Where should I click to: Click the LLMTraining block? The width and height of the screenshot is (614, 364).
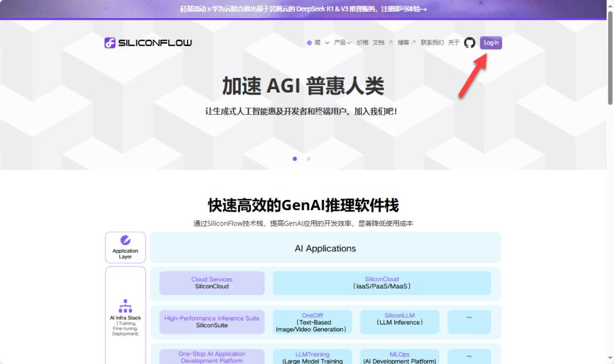click(313, 357)
